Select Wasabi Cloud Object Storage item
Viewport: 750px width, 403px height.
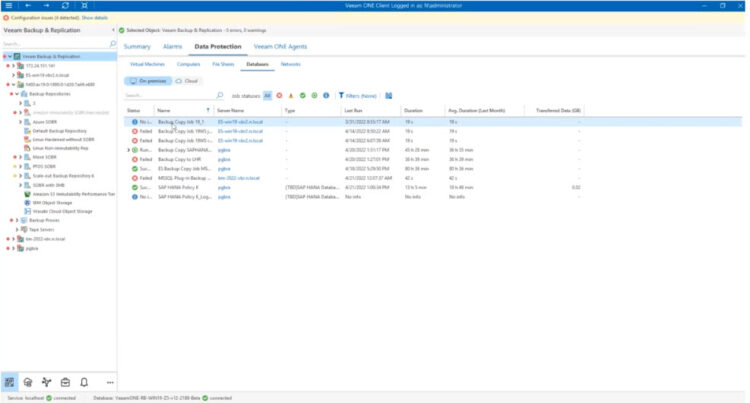point(62,211)
